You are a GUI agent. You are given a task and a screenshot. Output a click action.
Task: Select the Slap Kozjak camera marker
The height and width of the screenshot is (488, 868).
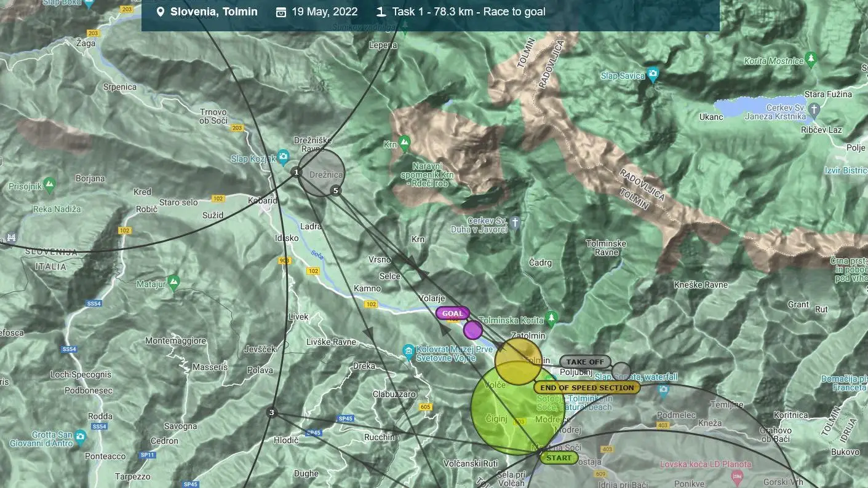(282, 156)
